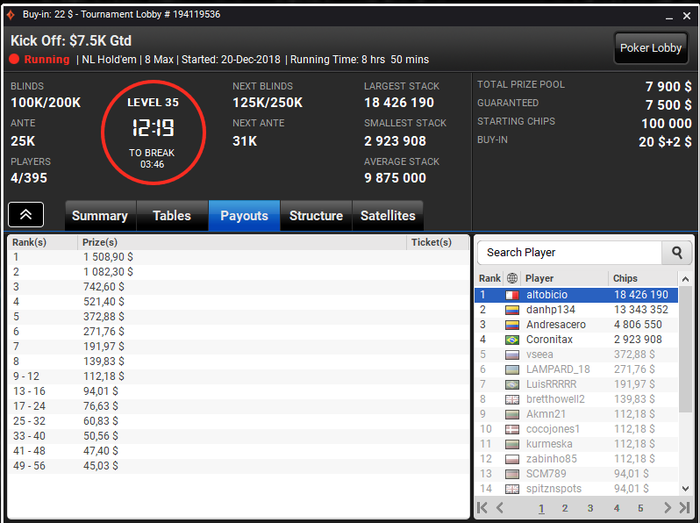Click the search magnifier icon
The width and height of the screenshot is (700, 523).
(x=677, y=253)
